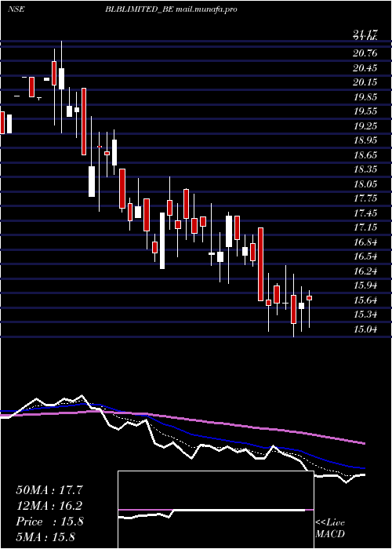Click the <<Live MACD label
The width and height of the screenshot is (392, 549).
point(330,529)
